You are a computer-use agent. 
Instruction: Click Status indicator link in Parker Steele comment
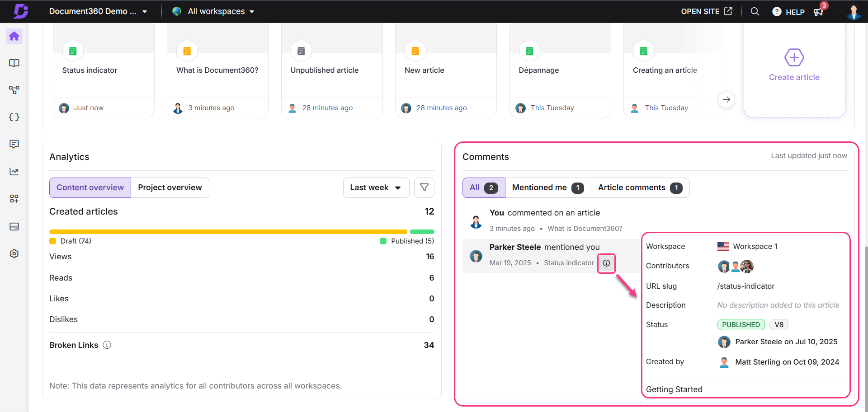[x=569, y=263]
